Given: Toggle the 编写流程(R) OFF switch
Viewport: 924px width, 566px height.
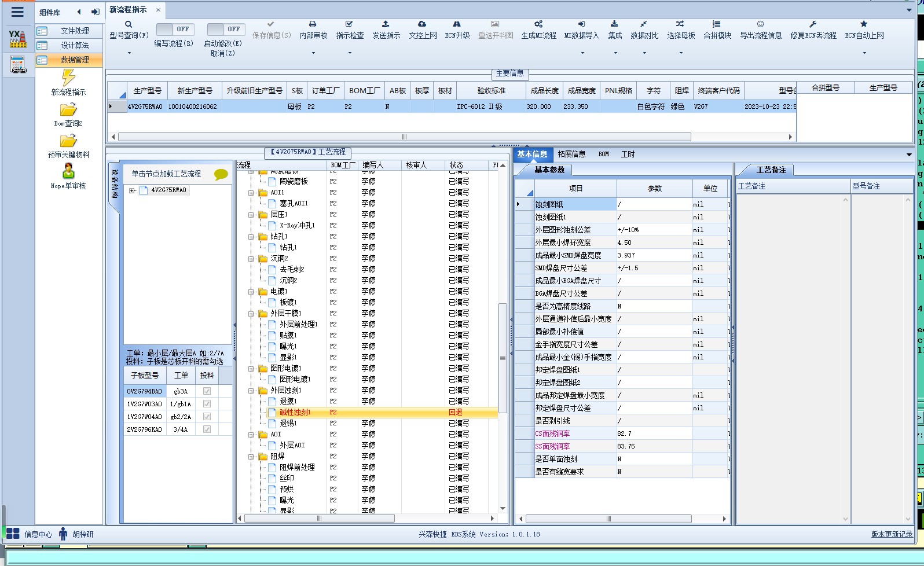Looking at the screenshot, I should point(175,29).
